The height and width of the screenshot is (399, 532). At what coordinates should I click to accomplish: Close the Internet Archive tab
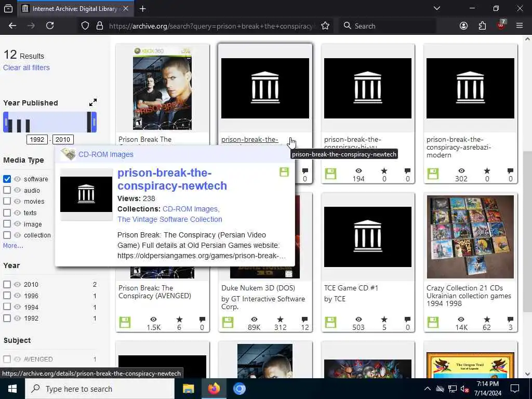coord(126,9)
